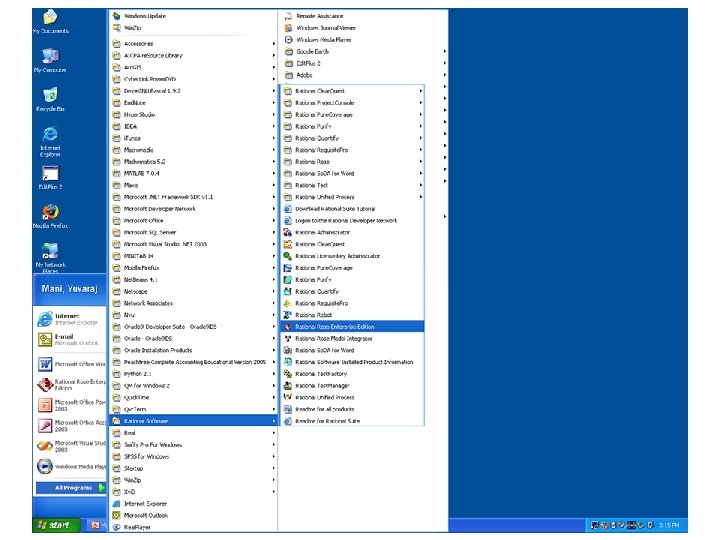Screen dimensions: 720x540
Task: Open the ArcGIS program group
Action: pyautogui.click(x=193, y=68)
